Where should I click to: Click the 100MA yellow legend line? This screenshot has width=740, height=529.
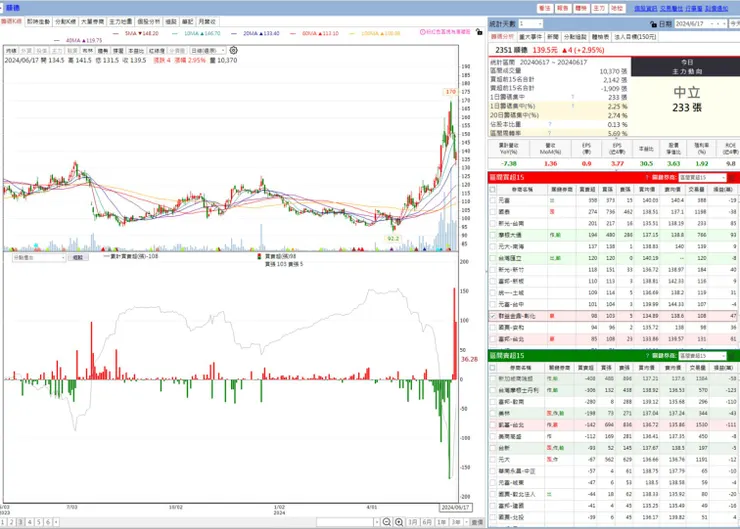(375, 34)
